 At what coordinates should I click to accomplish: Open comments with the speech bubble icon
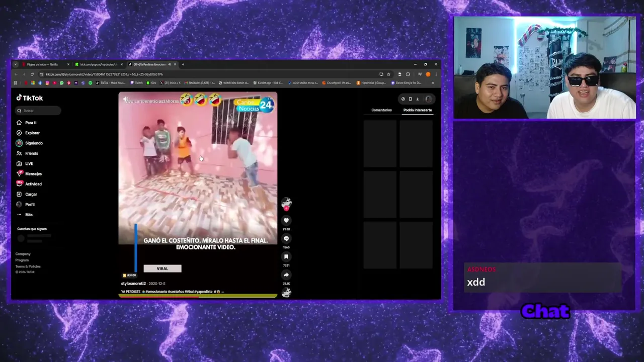tap(286, 238)
